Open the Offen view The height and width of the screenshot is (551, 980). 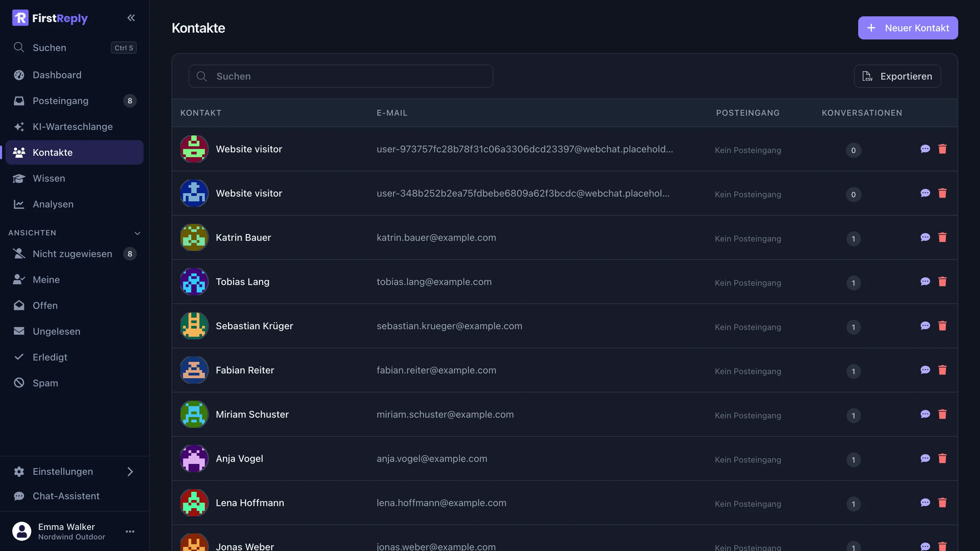click(75, 305)
